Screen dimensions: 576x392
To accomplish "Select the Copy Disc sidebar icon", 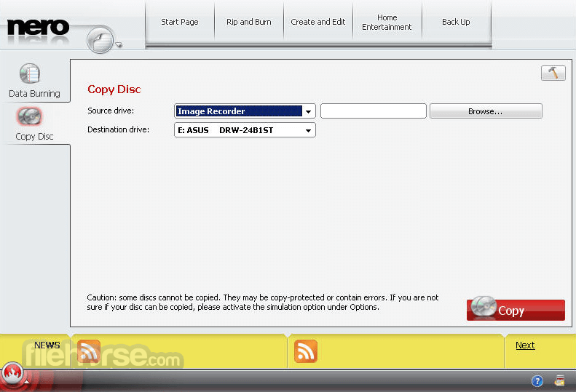I will pyautogui.click(x=30, y=116).
